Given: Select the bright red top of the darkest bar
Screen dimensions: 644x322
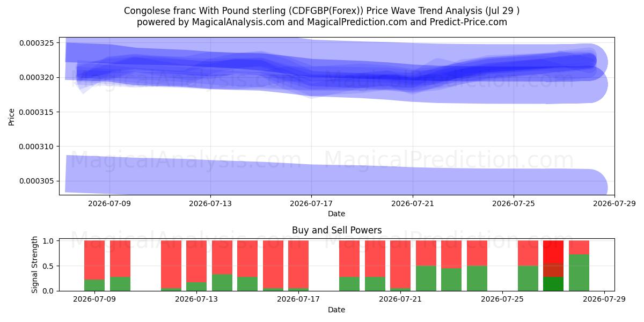Looking at the screenshot, I should pos(553,252).
